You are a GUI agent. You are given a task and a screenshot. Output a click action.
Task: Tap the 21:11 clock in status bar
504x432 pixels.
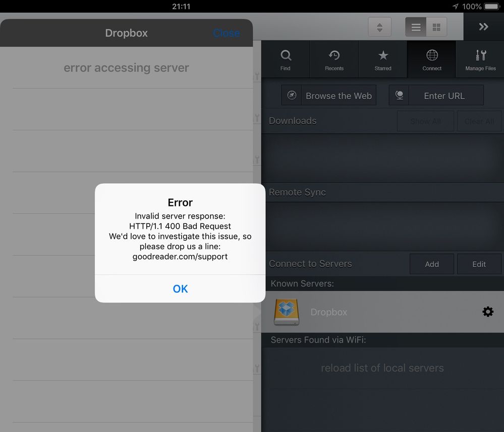[x=181, y=7]
